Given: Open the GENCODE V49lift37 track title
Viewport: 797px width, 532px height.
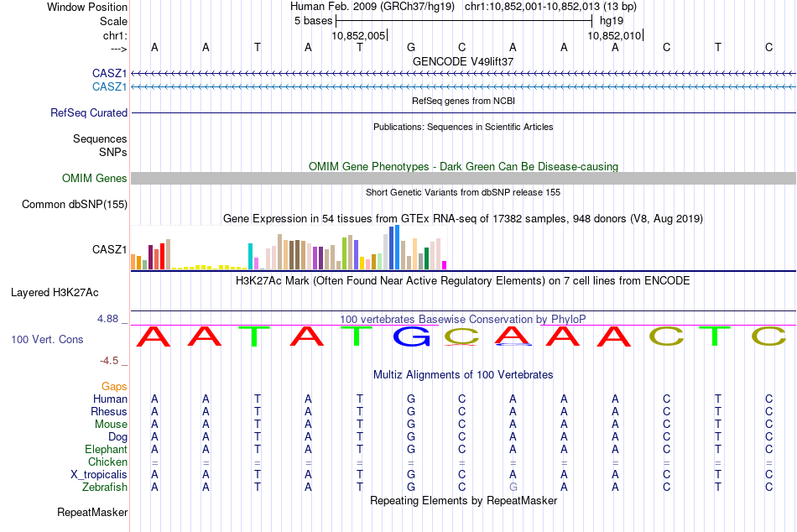Looking at the screenshot, I should (x=463, y=61).
